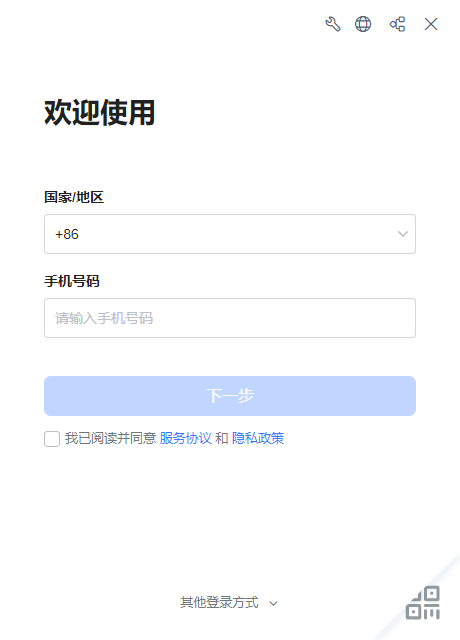Click the connected-nodes proxy settings icon

[x=397, y=24]
